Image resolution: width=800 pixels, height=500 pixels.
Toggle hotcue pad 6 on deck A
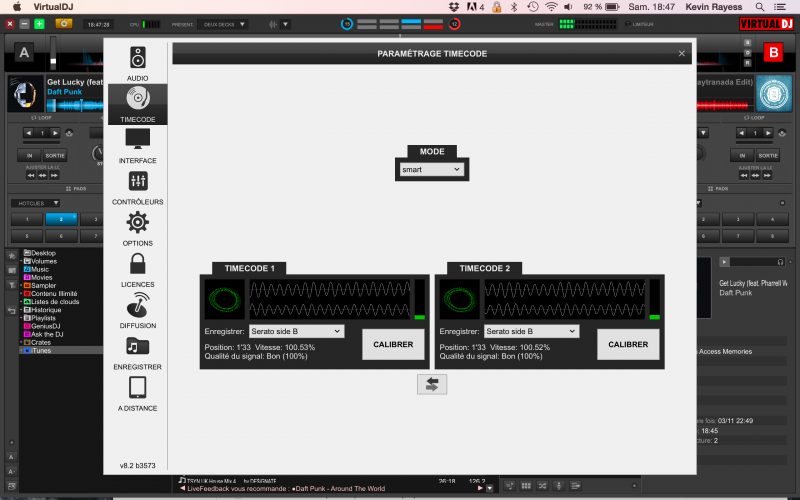pyautogui.click(x=61, y=236)
